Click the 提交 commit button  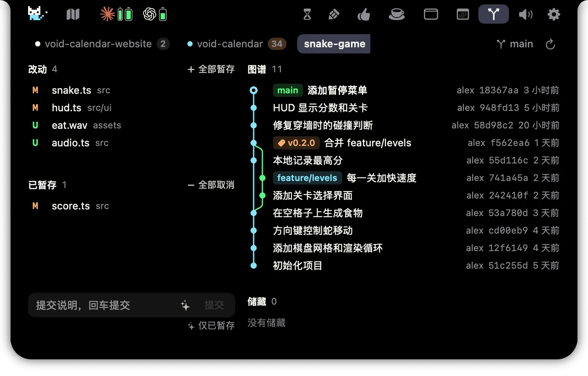pos(214,305)
